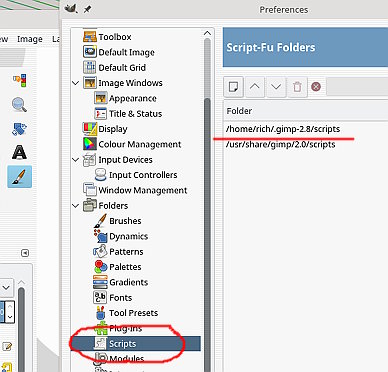Select the Paintbrush tool in toolbox
388x372 pixels.
tap(20, 177)
